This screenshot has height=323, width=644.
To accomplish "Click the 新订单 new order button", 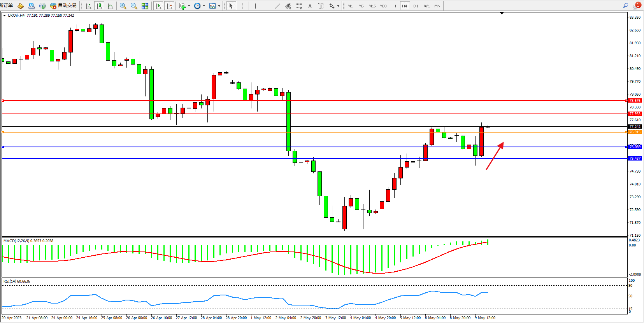I will (x=7, y=5).
